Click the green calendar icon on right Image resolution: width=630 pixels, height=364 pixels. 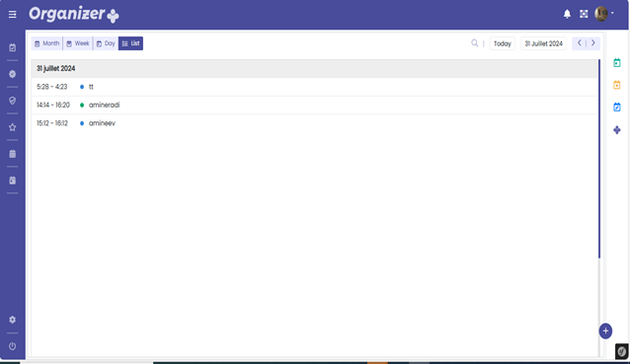[x=617, y=62]
